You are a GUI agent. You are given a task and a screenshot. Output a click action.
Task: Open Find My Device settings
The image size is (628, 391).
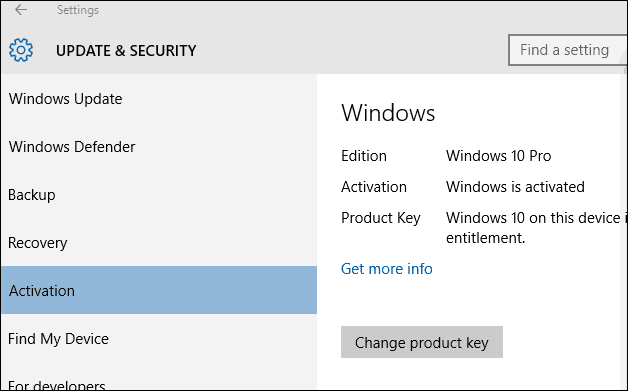(x=159, y=339)
